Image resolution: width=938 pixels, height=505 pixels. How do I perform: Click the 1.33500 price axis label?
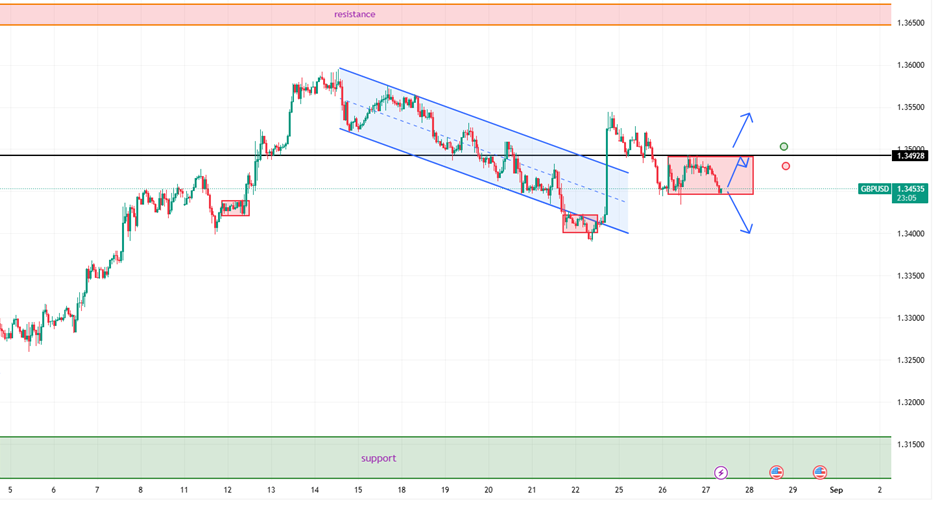pos(910,276)
